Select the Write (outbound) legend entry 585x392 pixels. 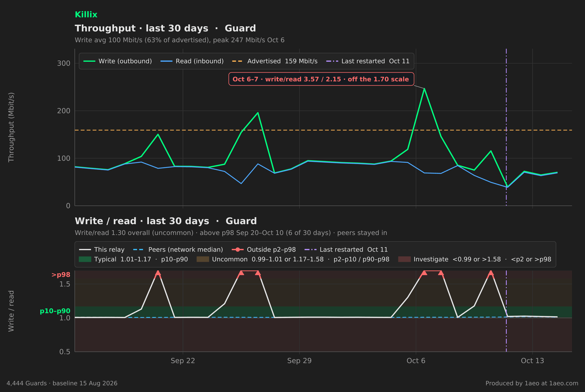pos(118,61)
